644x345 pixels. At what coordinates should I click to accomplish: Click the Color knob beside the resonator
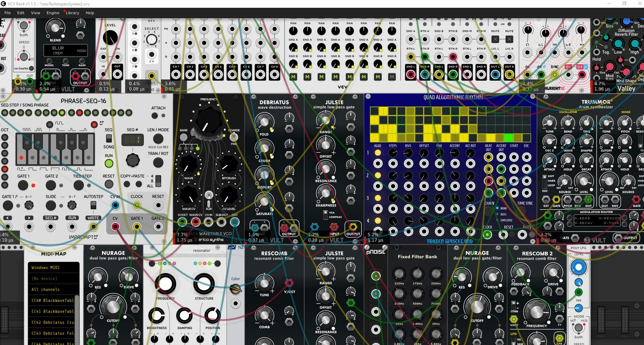point(235,289)
